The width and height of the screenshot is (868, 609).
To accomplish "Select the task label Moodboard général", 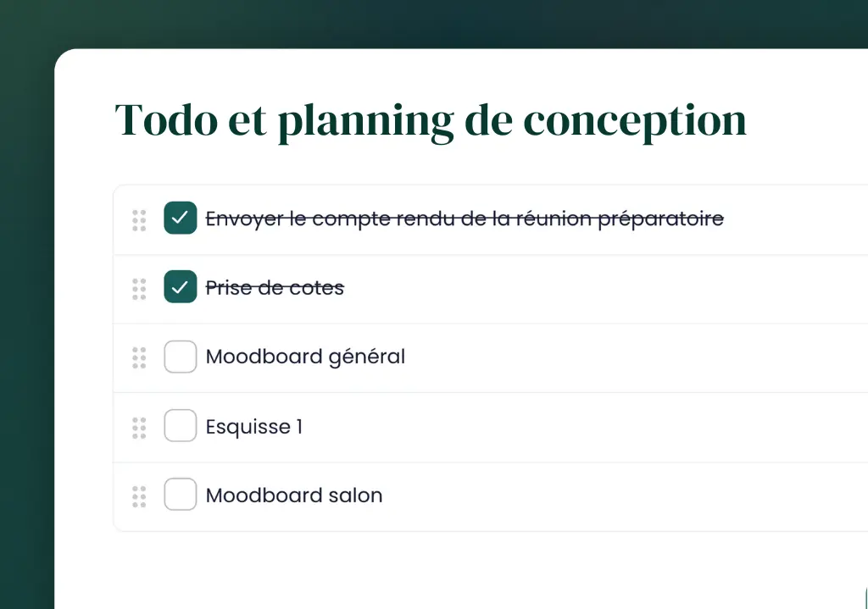I will pyautogui.click(x=305, y=357).
